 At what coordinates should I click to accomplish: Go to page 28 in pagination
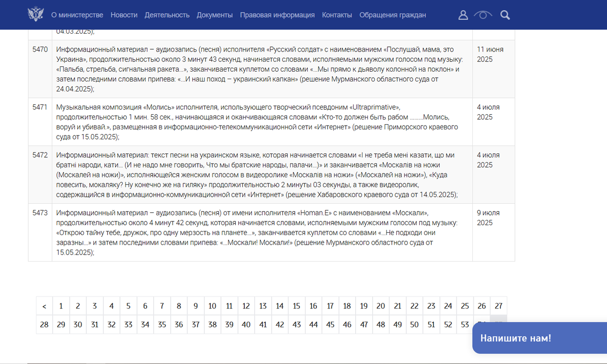point(44,325)
